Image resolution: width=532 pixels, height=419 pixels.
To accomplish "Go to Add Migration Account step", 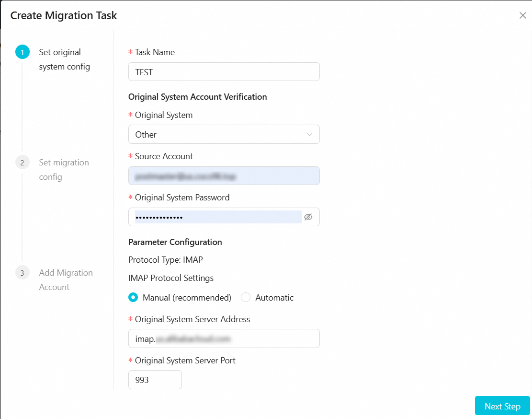I will click(66, 280).
